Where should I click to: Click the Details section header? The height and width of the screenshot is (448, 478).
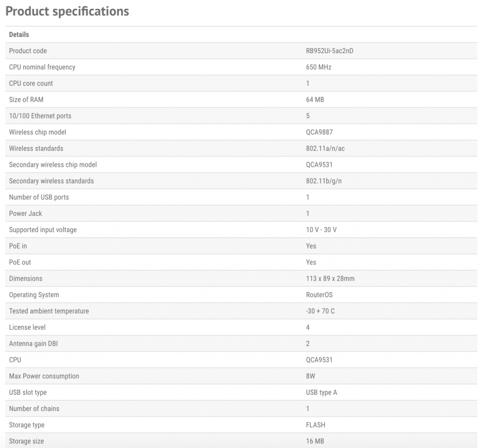click(x=19, y=35)
